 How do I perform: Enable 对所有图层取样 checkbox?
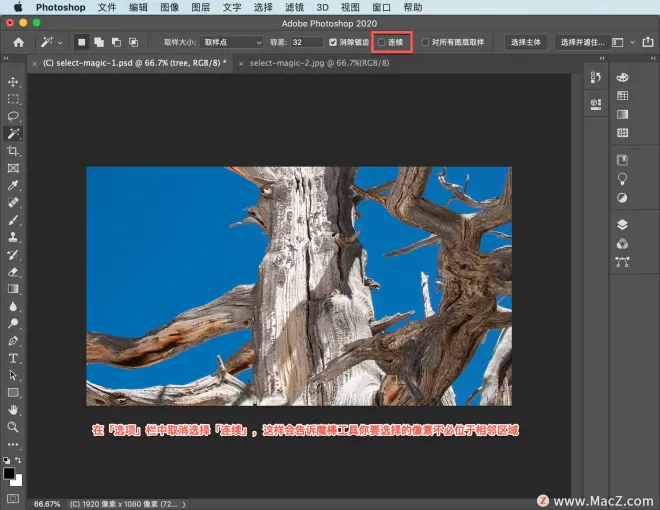[x=426, y=42]
